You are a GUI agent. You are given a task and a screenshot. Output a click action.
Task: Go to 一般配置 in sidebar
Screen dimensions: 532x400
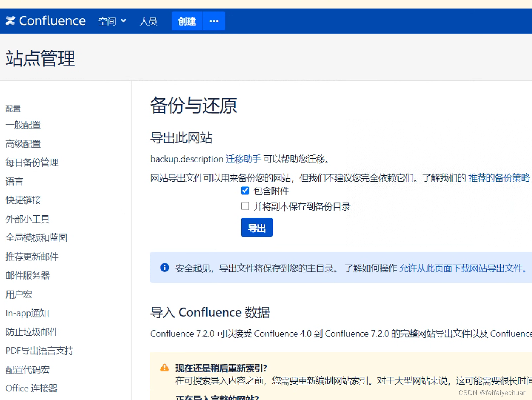point(23,125)
